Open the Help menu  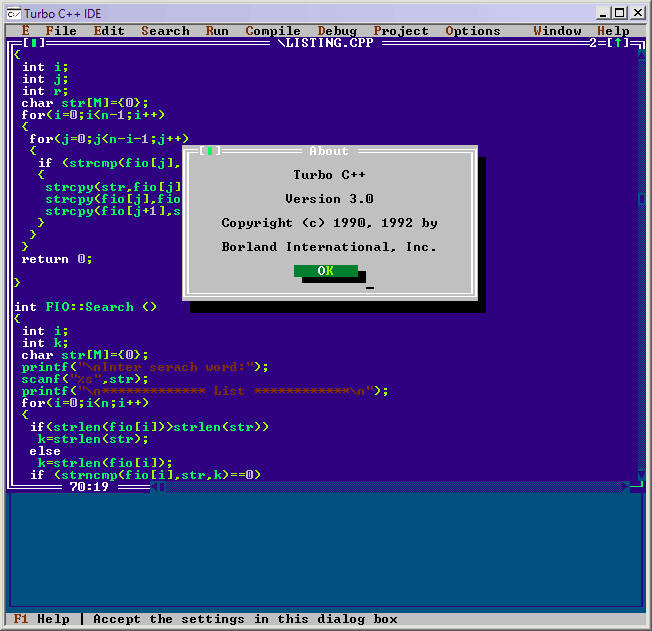pos(613,31)
